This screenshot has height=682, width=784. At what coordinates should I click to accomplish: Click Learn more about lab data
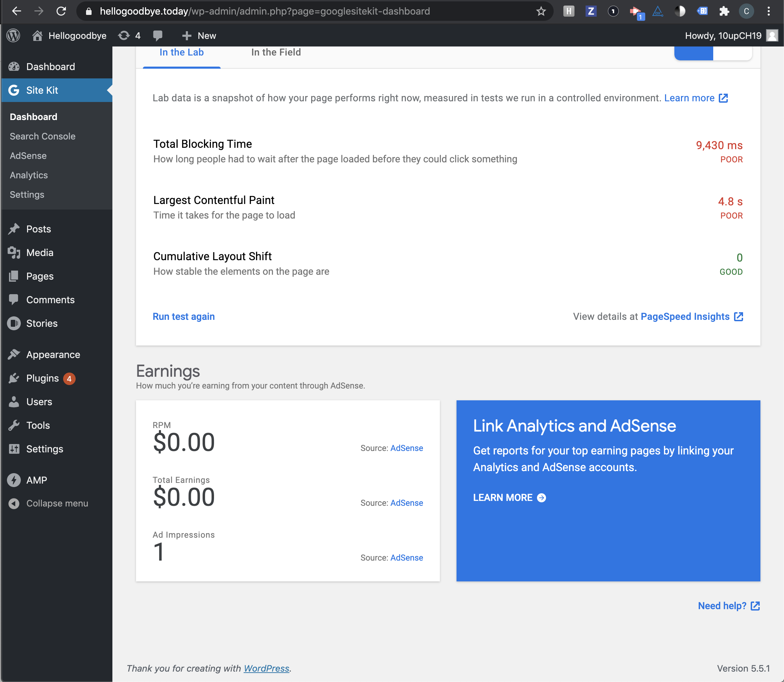point(696,98)
